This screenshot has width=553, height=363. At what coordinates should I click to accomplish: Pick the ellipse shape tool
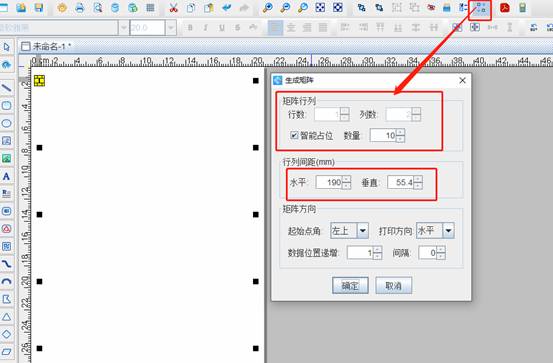pos(6,123)
